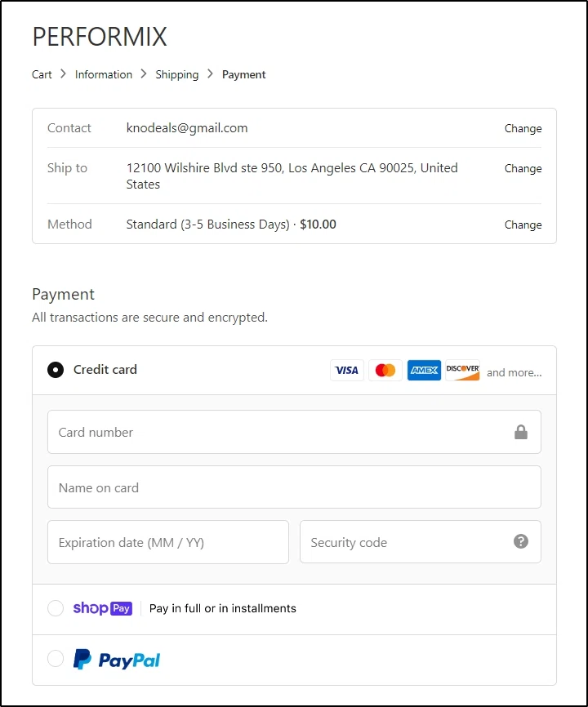Expand 'and more...' to see other cards
588x707 pixels.
coord(514,371)
